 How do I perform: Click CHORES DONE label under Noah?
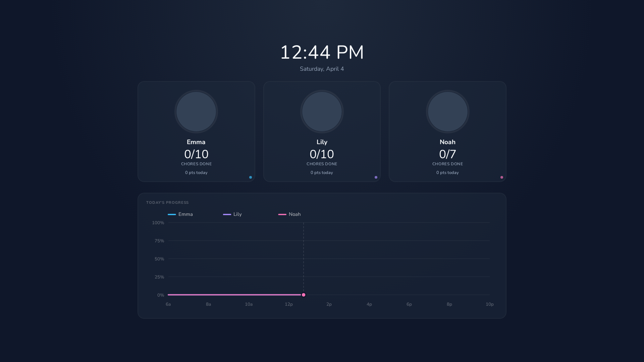(448, 164)
